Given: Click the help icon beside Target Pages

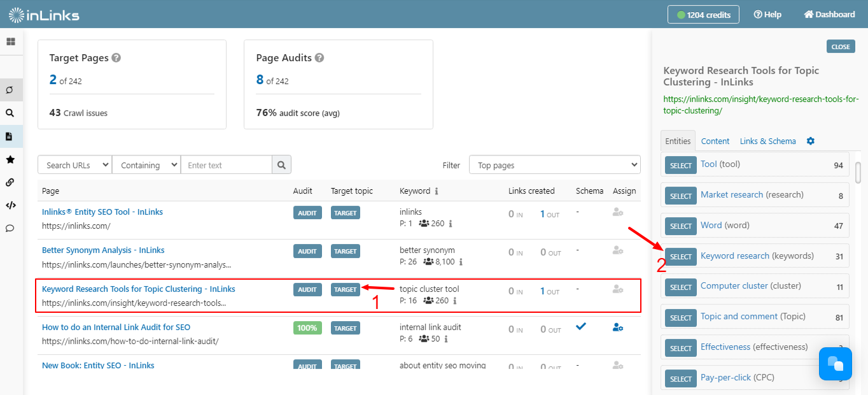Looking at the screenshot, I should 116,57.
